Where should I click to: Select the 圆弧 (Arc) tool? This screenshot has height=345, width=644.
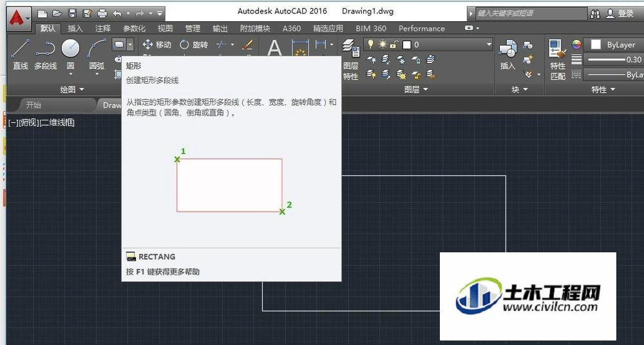[97, 54]
